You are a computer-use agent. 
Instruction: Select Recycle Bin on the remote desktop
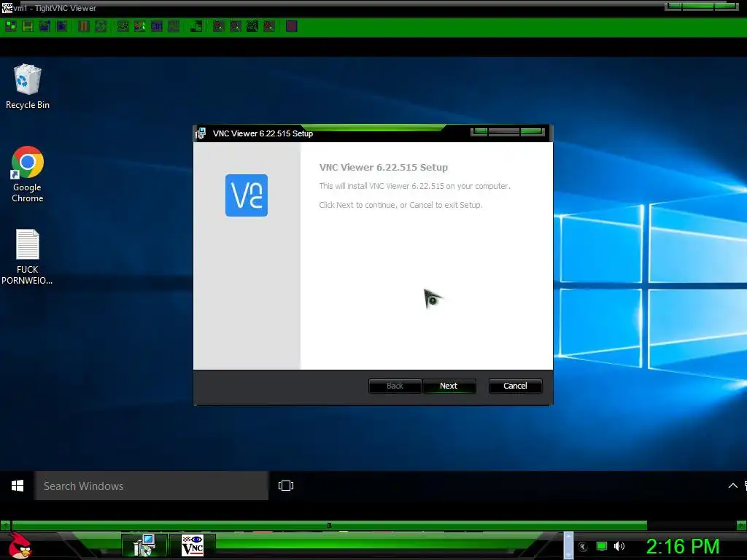click(x=28, y=87)
